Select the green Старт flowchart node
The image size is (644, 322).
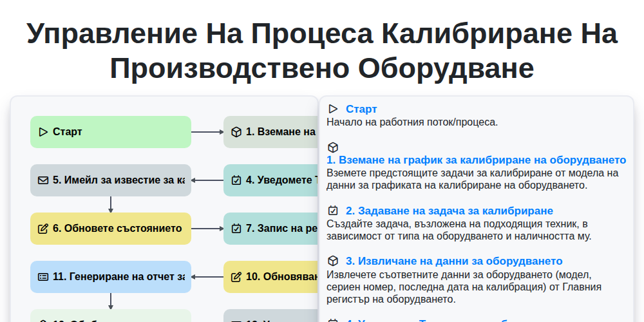(111, 132)
